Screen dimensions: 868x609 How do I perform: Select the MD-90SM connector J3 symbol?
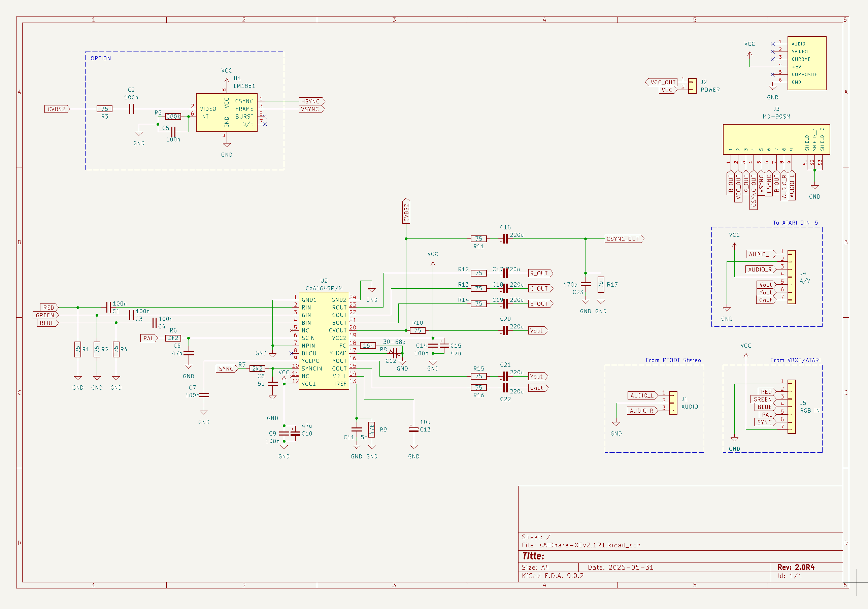coord(777,139)
